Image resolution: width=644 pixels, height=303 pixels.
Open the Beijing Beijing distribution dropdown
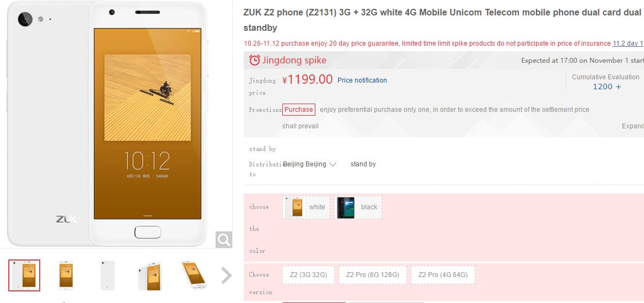pyautogui.click(x=310, y=164)
